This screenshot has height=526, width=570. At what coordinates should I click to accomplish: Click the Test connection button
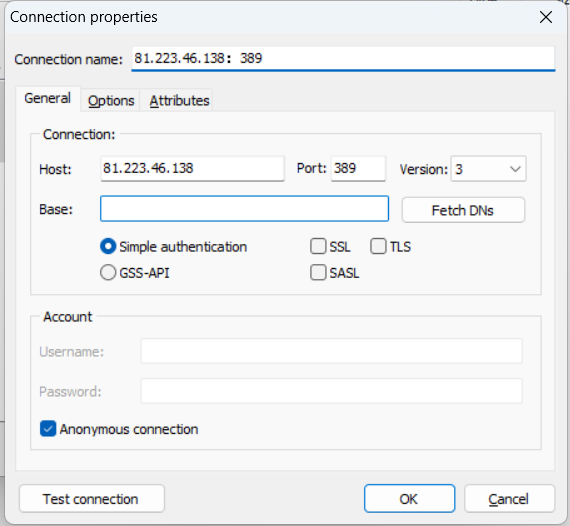[92, 499]
